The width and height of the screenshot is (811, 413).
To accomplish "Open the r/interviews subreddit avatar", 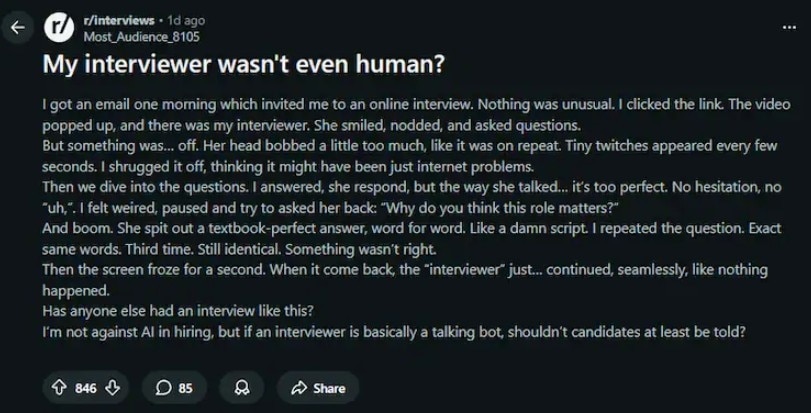I will pos(62,29).
